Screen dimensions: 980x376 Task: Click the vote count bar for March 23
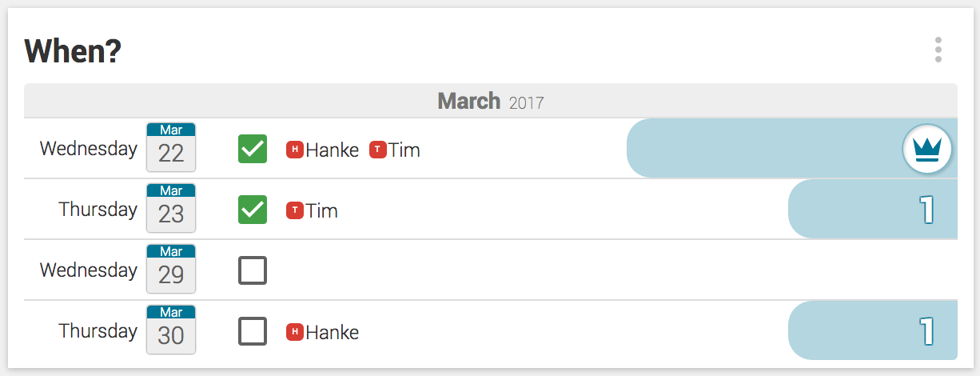pyautogui.click(x=872, y=210)
